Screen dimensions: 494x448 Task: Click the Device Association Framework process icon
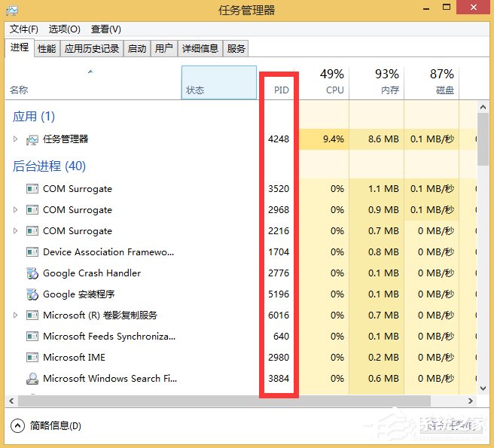[x=32, y=252]
